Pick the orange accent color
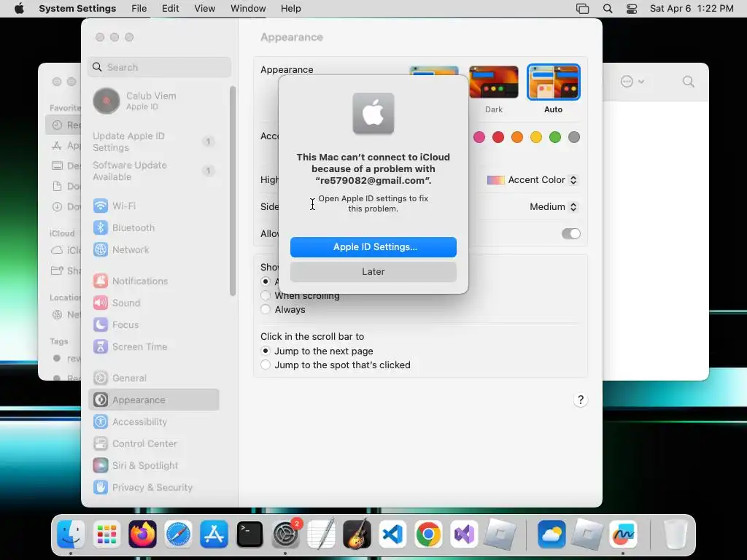The width and height of the screenshot is (747, 560). coord(517,137)
